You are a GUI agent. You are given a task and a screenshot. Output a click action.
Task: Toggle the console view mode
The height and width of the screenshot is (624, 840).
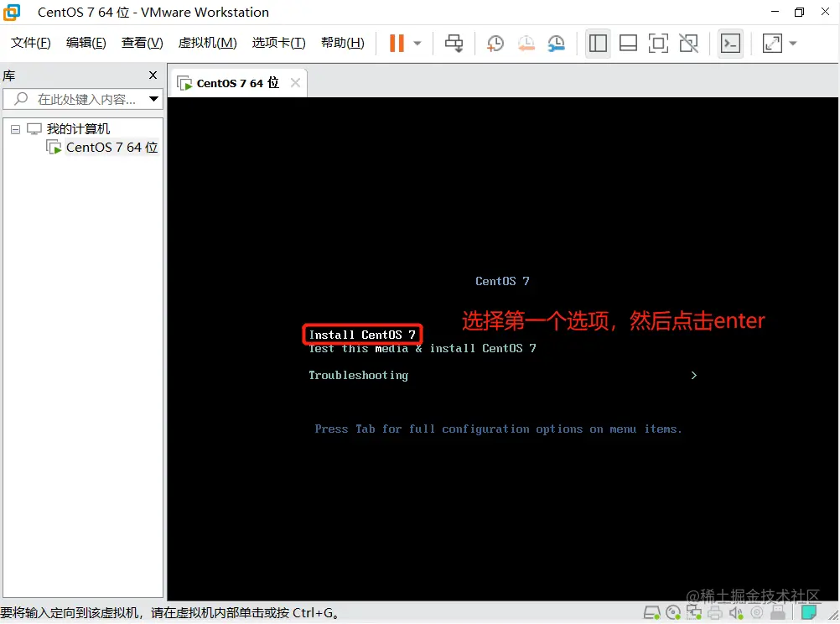tap(730, 43)
